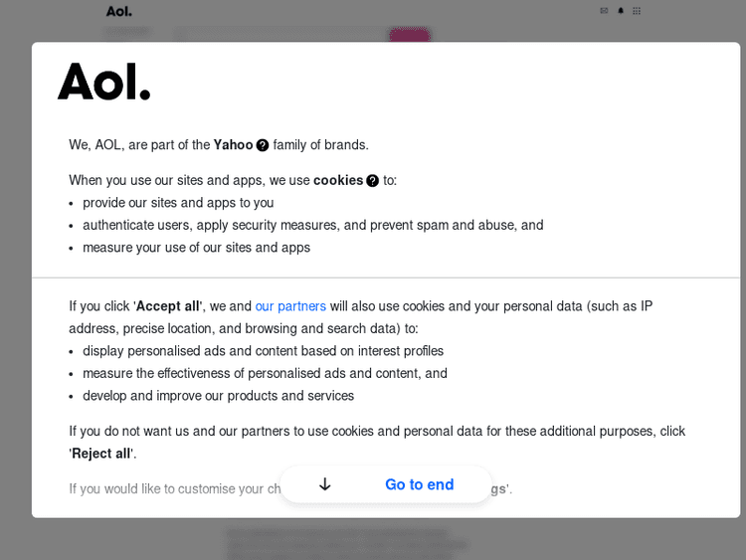Click the pink button behind the dialog
This screenshot has height=560, width=746.
409,35
